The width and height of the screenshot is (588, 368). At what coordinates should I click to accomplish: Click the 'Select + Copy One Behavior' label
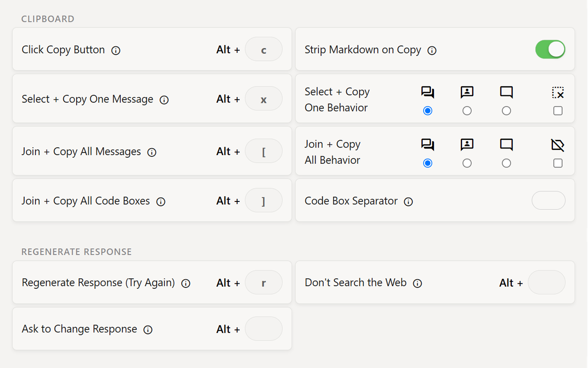pyautogui.click(x=337, y=99)
